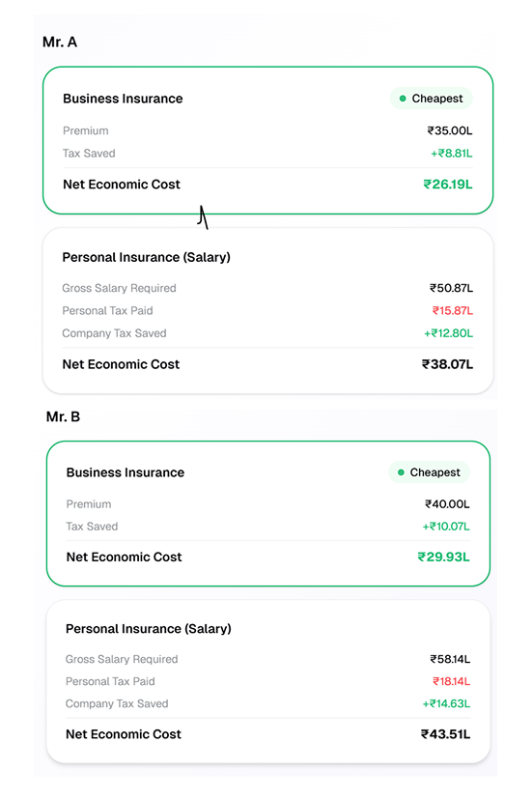Click Mr. A tax saved +₹8.81L

(452, 153)
